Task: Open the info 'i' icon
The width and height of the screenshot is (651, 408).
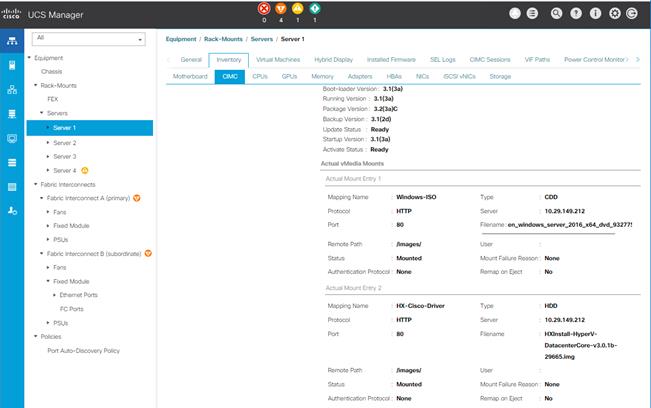Action: coord(595,14)
